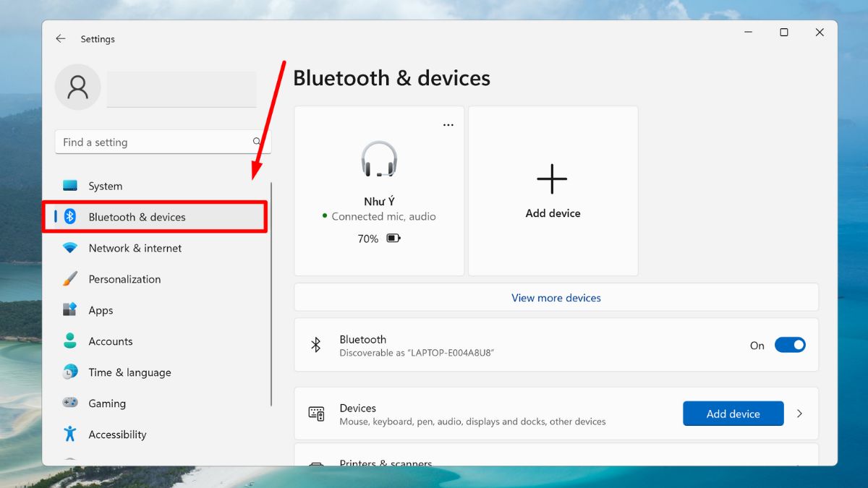Viewport: 868px width, 488px height.
Task: Open three-dot menu on Như Ý card
Action: [448, 125]
